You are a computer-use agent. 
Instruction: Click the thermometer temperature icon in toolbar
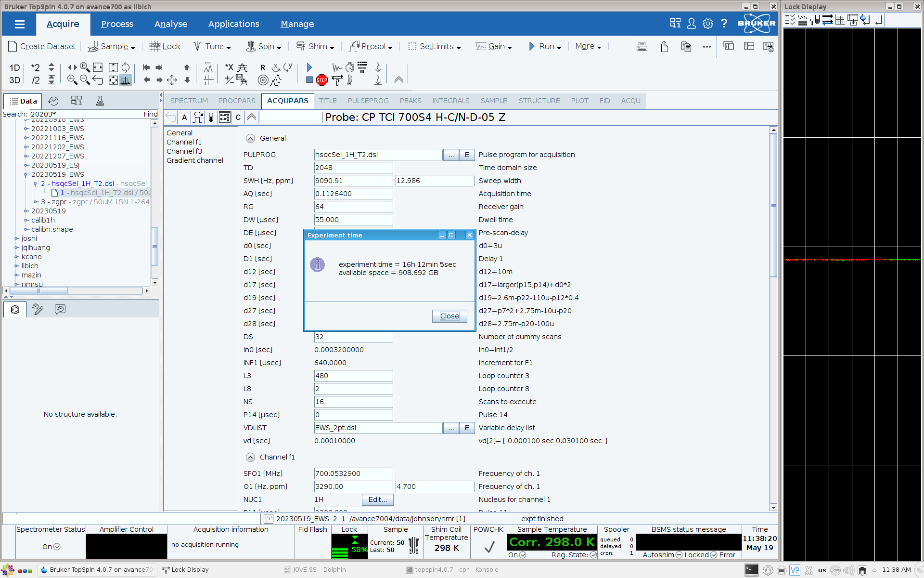click(350, 80)
